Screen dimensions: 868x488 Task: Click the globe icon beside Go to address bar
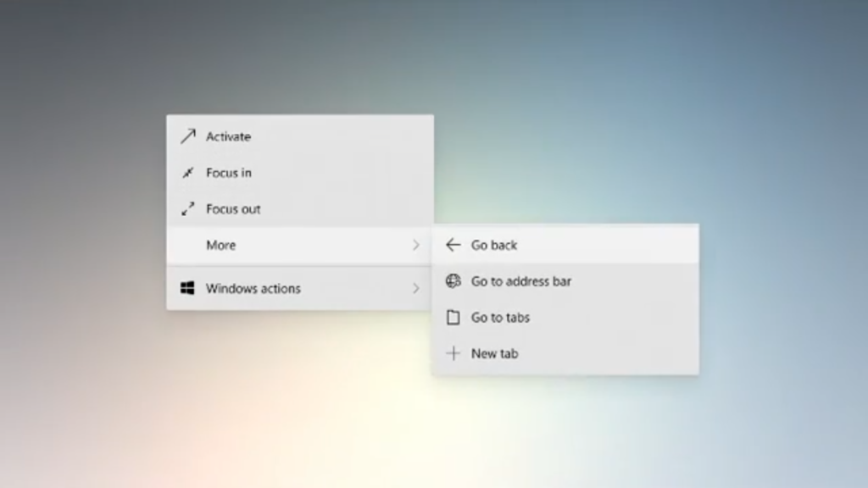pos(453,281)
